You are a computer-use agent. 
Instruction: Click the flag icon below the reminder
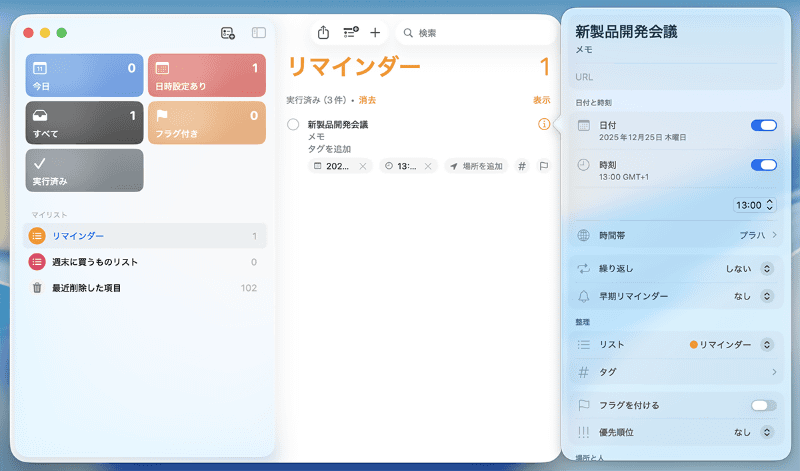[544, 166]
